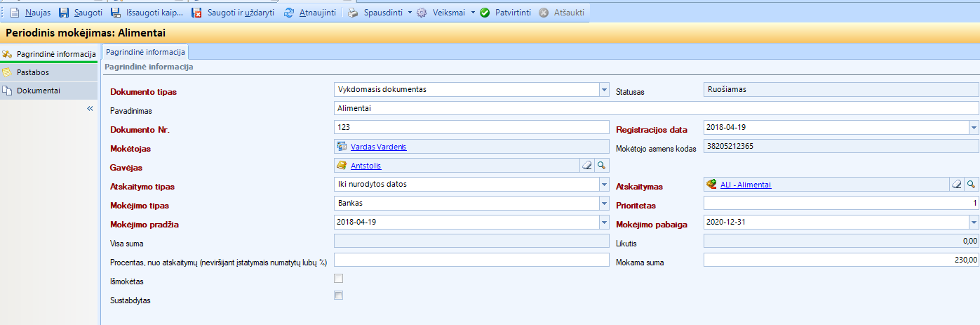
Task: Click the Pavadinimas field with Alimentai
Action: (x=657, y=108)
